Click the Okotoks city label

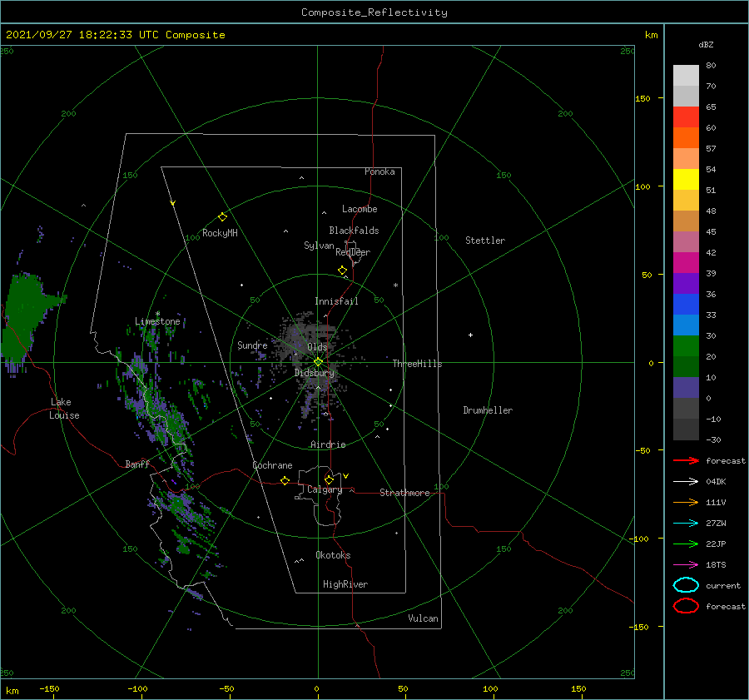(x=333, y=555)
